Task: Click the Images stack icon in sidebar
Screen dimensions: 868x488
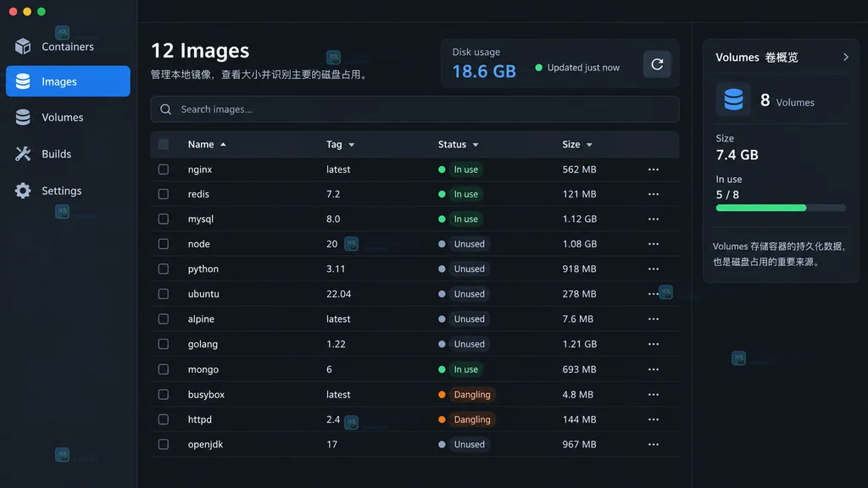Action: point(23,81)
